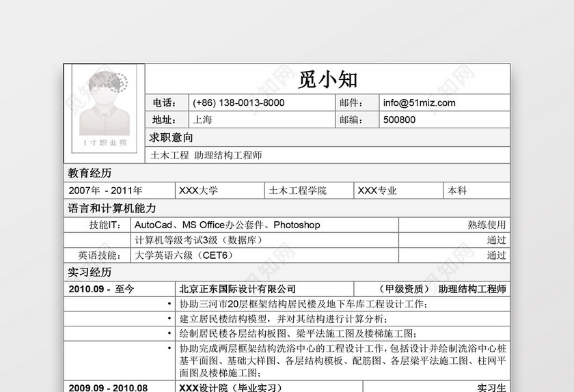
Task: Click the 英语技能： label
Action: point(99,255)
